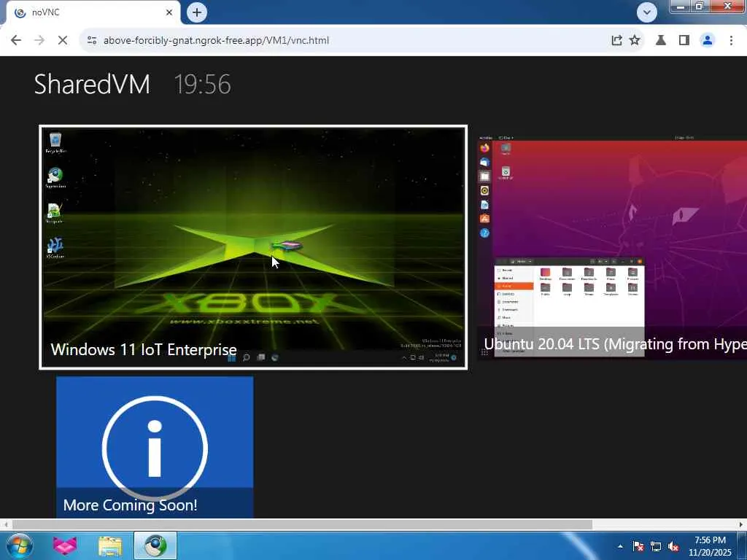
Task: Click Firefox icon in Ubuntu preview dock
Action: pos(484,148)
